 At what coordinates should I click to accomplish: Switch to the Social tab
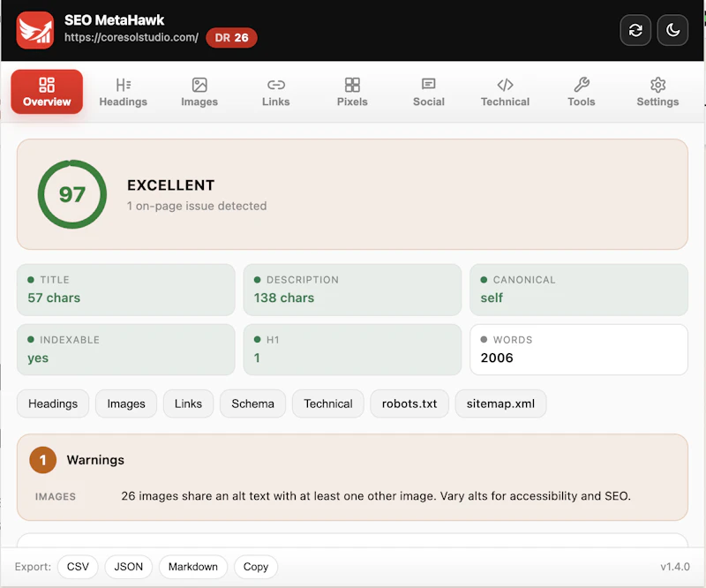point(429,92)
